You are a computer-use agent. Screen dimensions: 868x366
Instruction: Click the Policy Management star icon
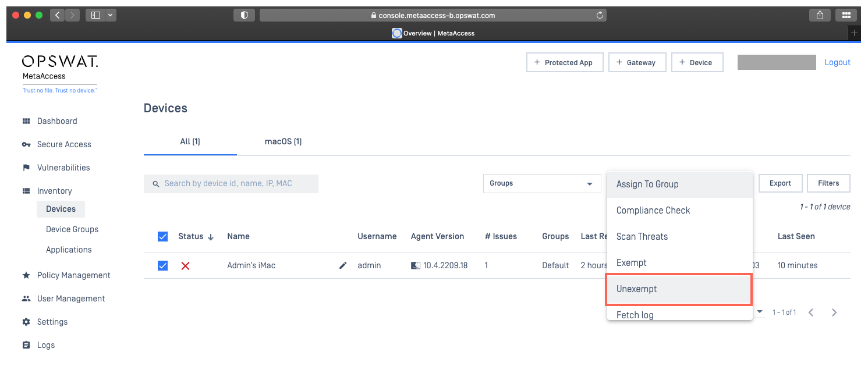tap(26, 275)
